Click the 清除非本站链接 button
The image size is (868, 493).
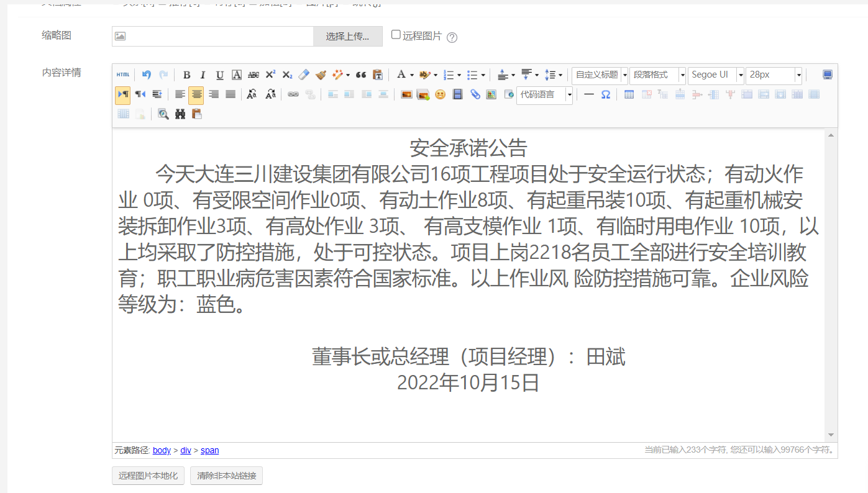pos(226,476)
